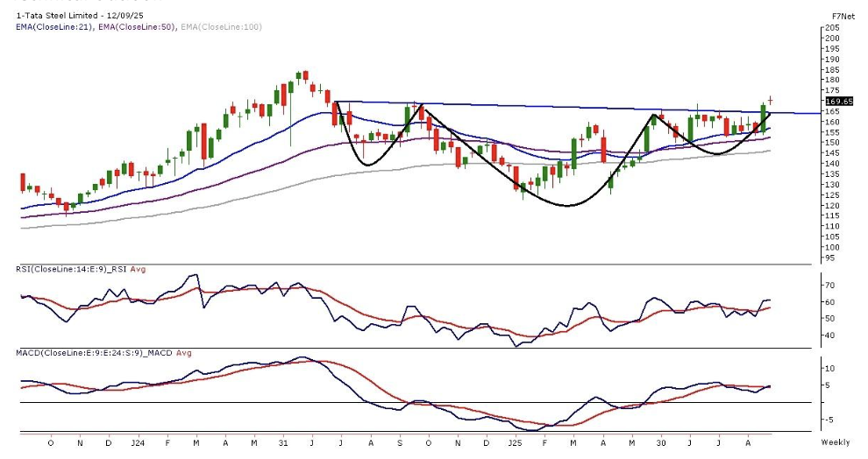The width and height of the screenshot is (868, 459).
Task: Click the 125 price axis value
Action: coord(832,195)
